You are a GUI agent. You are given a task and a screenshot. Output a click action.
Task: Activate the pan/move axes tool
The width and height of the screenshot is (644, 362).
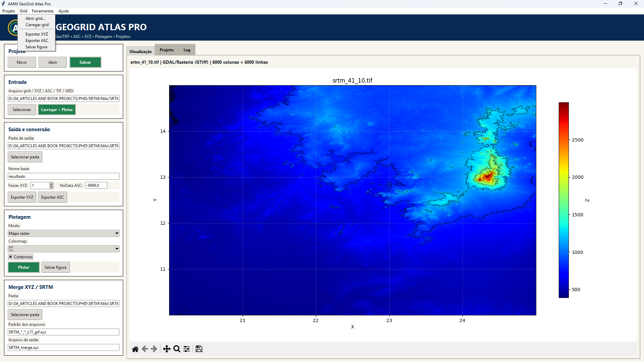point(166,349)
